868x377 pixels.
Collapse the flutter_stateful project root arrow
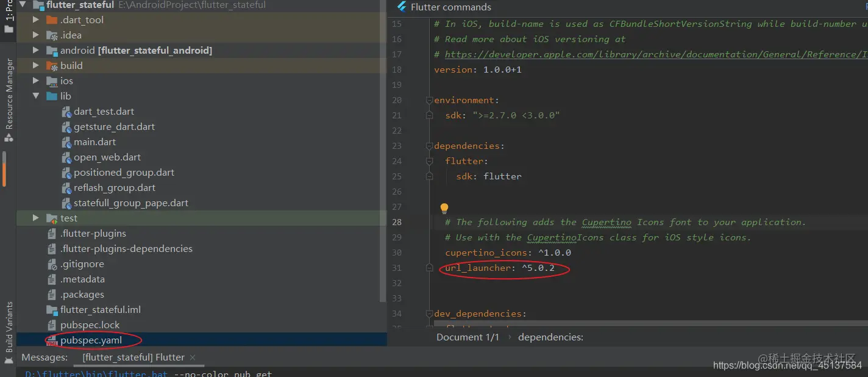23,5
